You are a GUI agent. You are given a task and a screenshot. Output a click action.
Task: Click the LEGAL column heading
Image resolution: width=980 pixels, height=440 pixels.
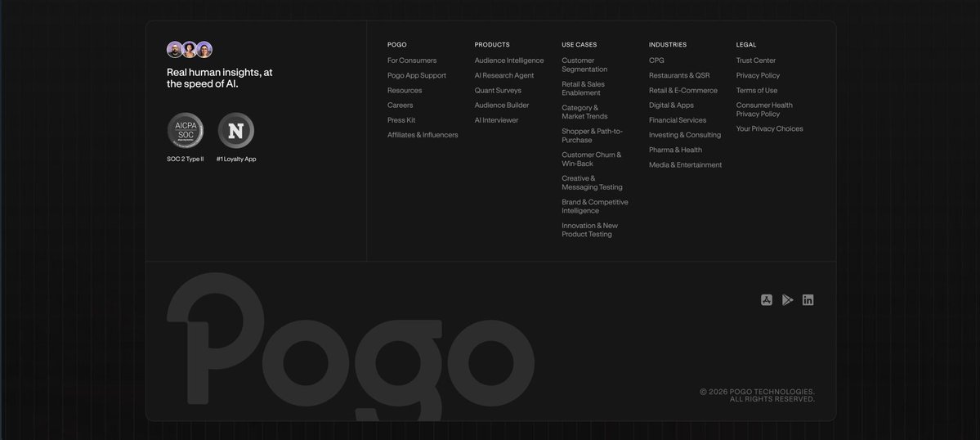click(746, 45)
